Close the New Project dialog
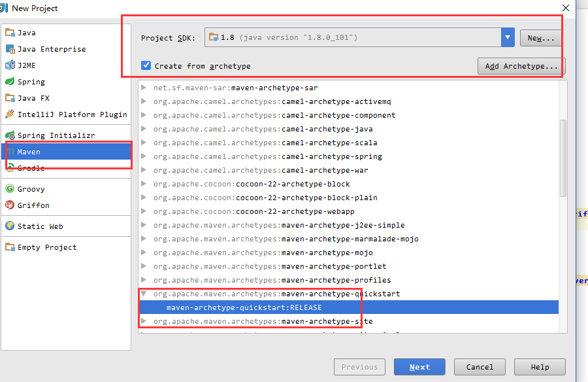This screenshot has width=588, height=382. [566, 8]
